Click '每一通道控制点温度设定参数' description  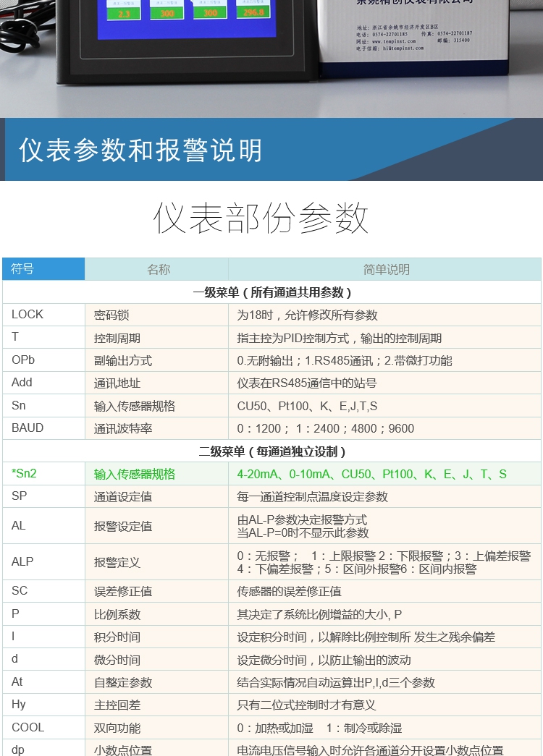tap(384, 496)
